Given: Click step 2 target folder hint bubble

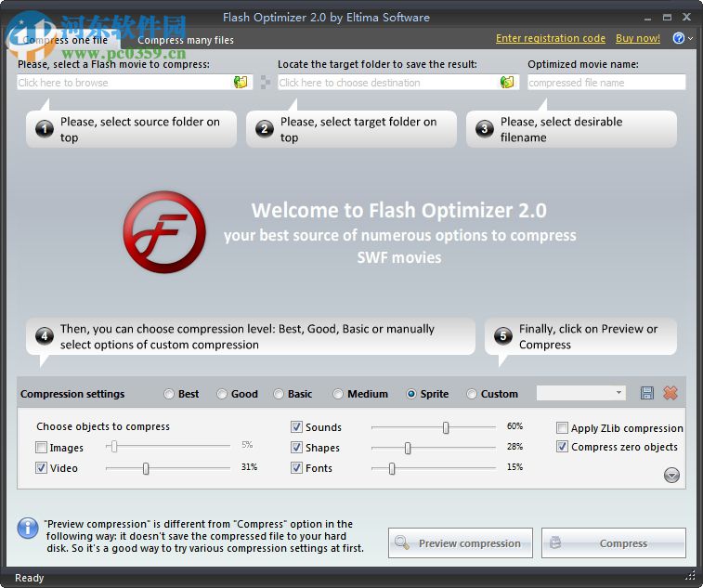Looking at the screenshot, I should point(351,129).
